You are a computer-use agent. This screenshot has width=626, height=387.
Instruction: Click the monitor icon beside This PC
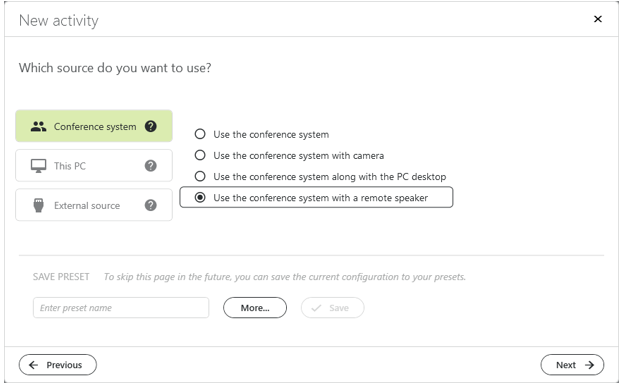point(38,166)
